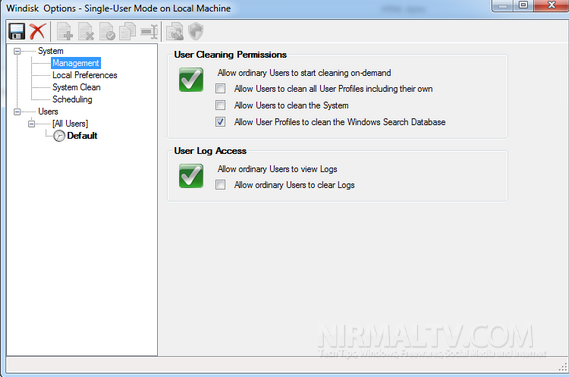Toggle big green check for on-demand cleaning
Screen dimensions: 569x377
click(x=191, y=79)
